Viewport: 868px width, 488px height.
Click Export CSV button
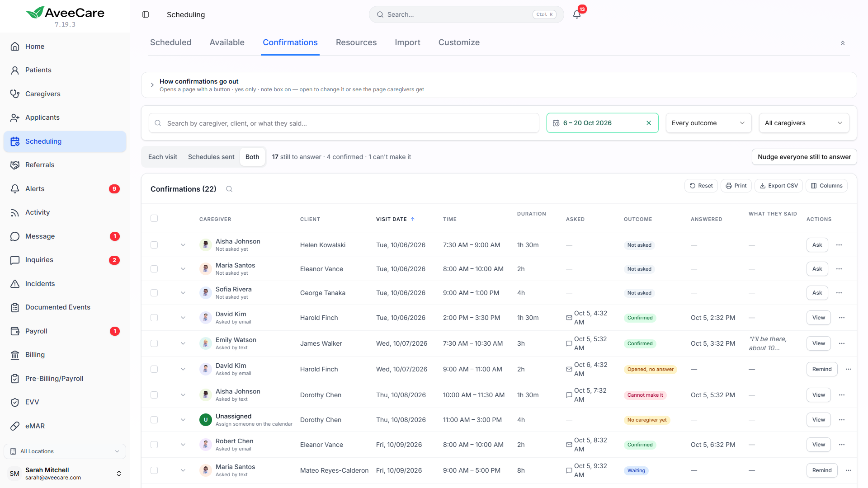click(778, 186)
